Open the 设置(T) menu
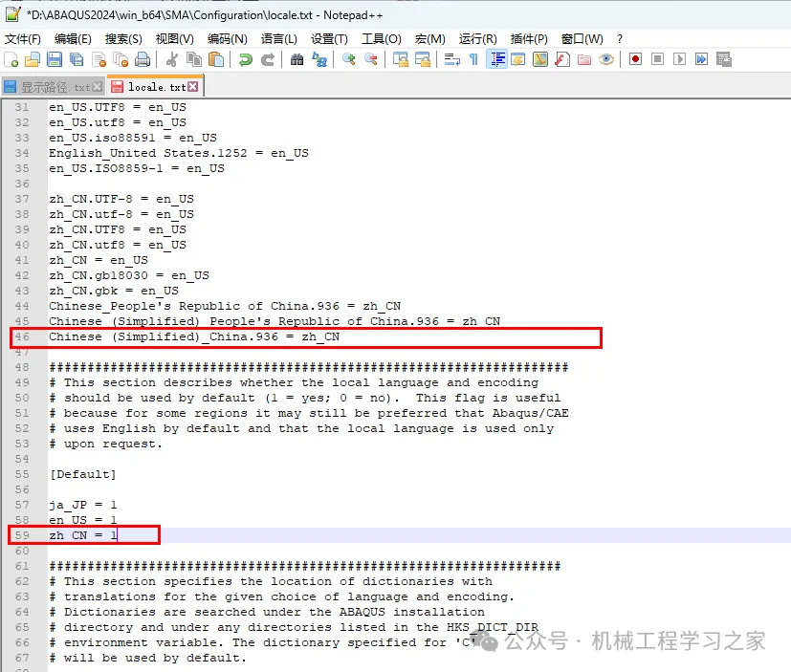This screenshot has height=672, width=791. click(x=329, y=39)
